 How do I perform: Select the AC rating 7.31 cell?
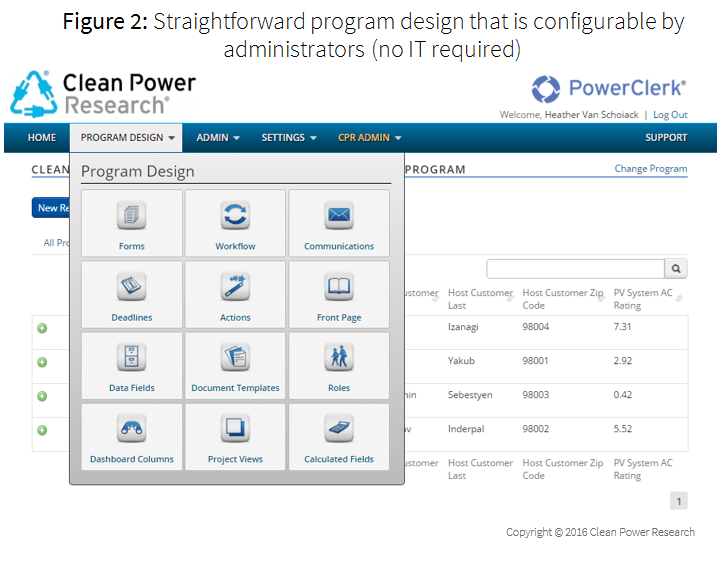(622, 327)
